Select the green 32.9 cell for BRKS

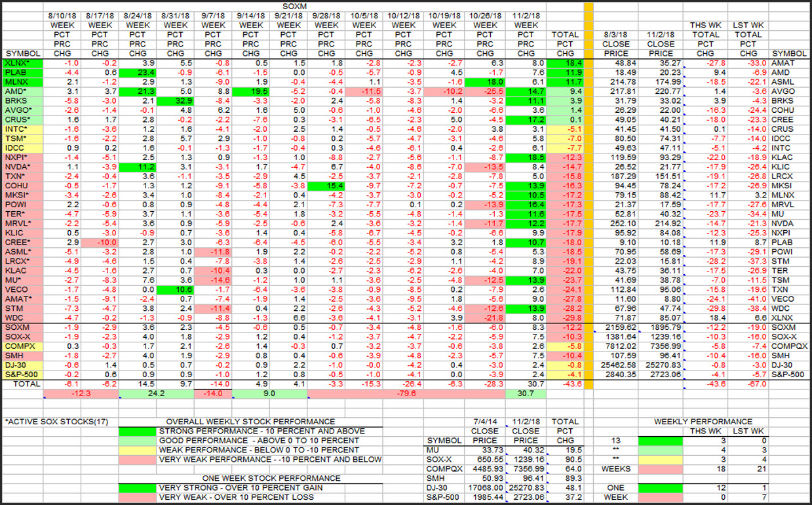pos(177,101)
